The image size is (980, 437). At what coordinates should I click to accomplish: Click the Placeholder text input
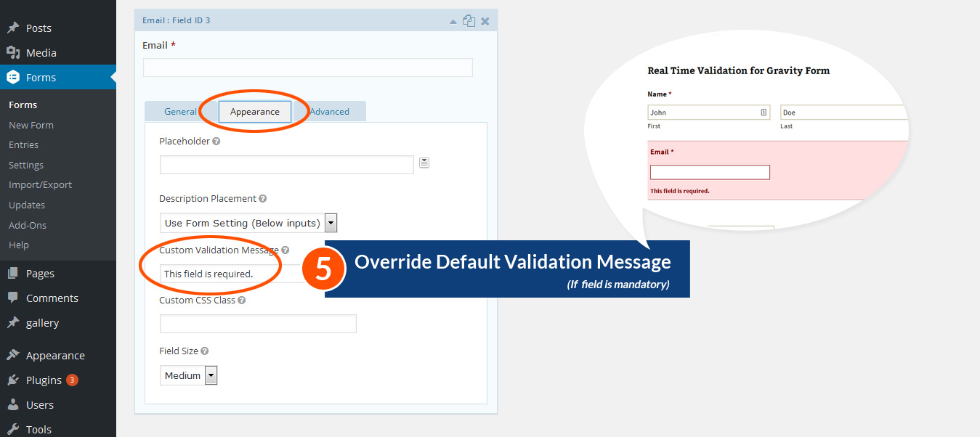click(287, 165)
